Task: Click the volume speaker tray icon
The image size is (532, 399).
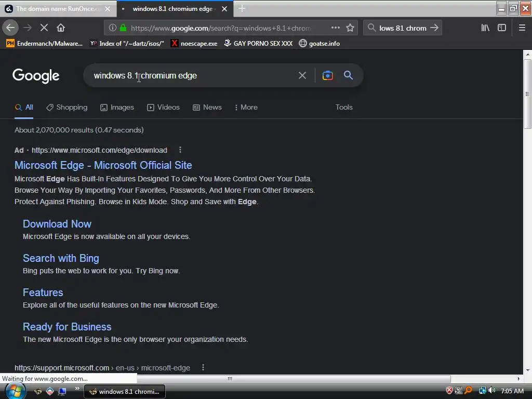Action: coord(492,391)
